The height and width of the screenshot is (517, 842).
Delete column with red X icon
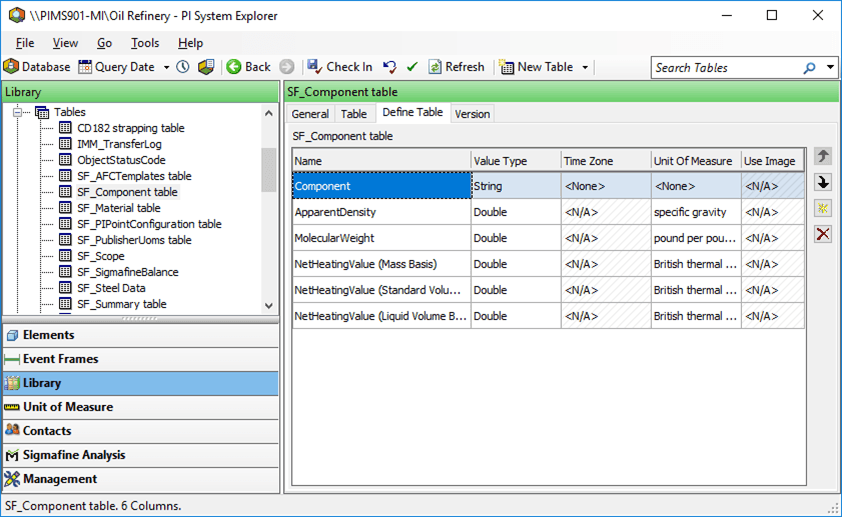click(x=823, y=234)
